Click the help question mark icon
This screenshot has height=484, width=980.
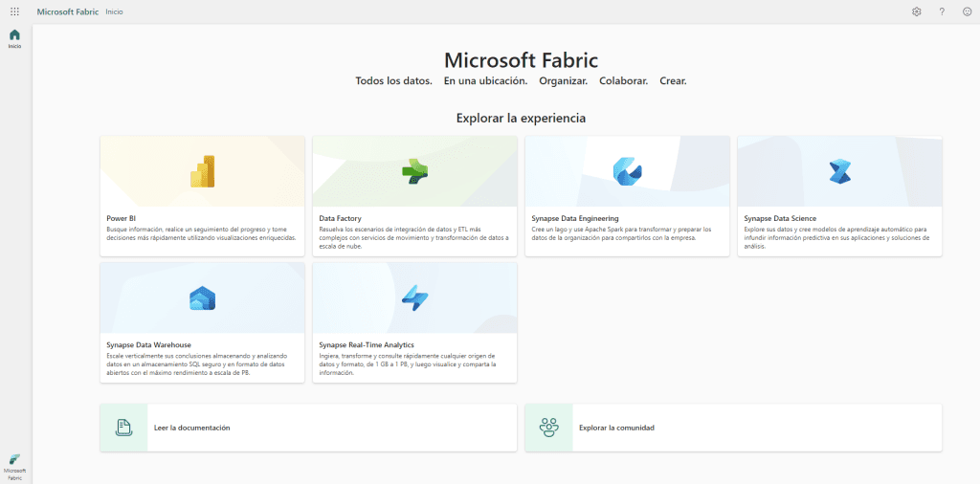[x=942, y=11]
